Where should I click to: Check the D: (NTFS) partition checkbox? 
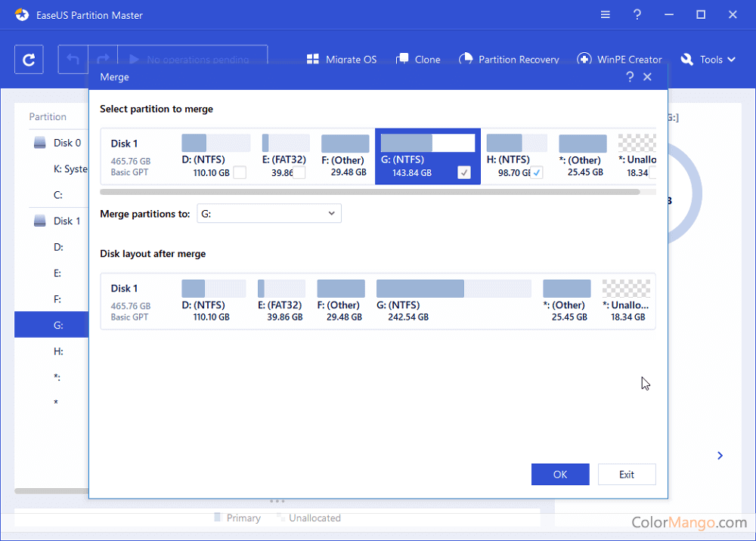(x=240, y=173)
